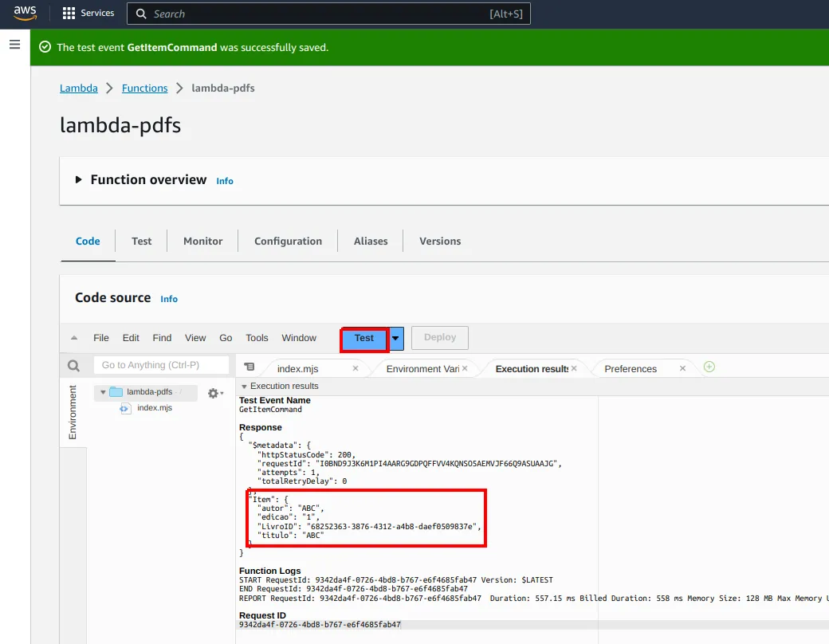Open the index.mjs file in tree
Image resolution: width=829 pixels, height=644 pixels.
[x=155, y=408]
